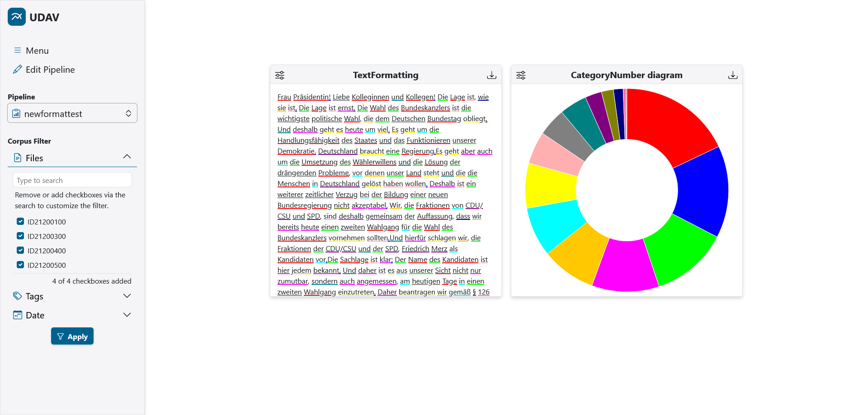868x415 pixels.
Task: Uncheck the ID21200100 file checkbox
Action: coord(20,221)
